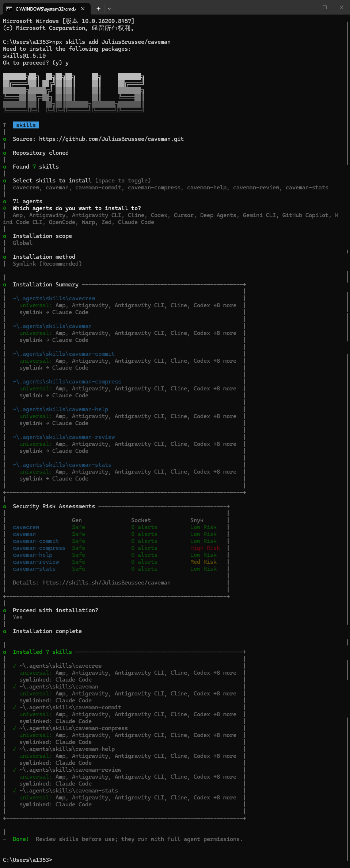Click 'caveman-help' in the risk table
This screenshot has width=350, height=868.
(33, 555)
